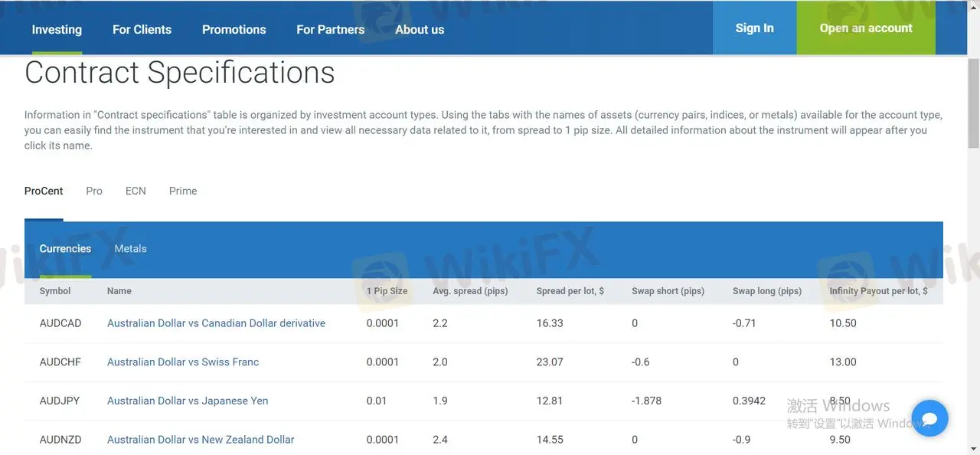The image size is (980, 455).
Task: Select the Prime account tab
Action: click(183, 191)
